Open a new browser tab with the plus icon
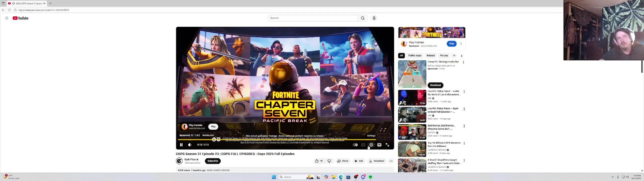 [x=50, y=3]
